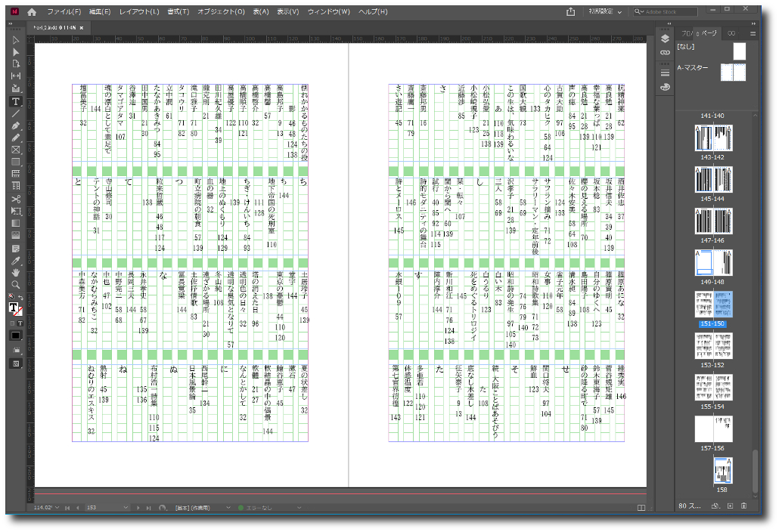Open the Swatches palette panel icon

point(665,87)
